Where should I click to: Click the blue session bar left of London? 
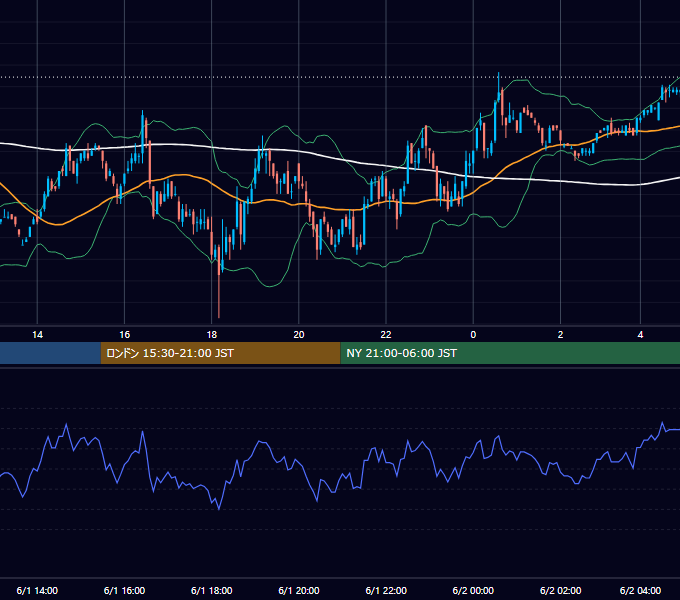point(50,353)
